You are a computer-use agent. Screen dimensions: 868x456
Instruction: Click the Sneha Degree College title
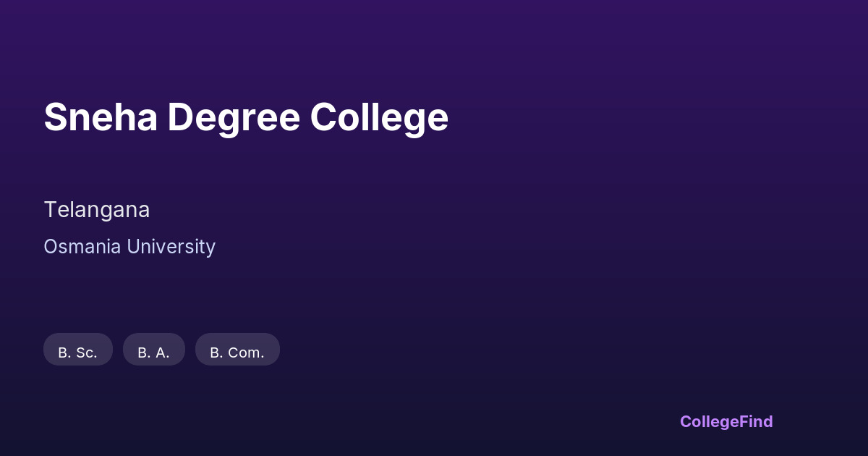pyautogui.click(x=246, y=117)
